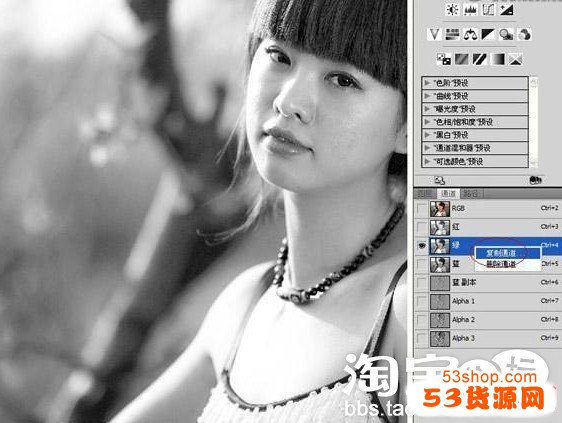Add a Hue/Saturation adjustment

tap(452, 34)
